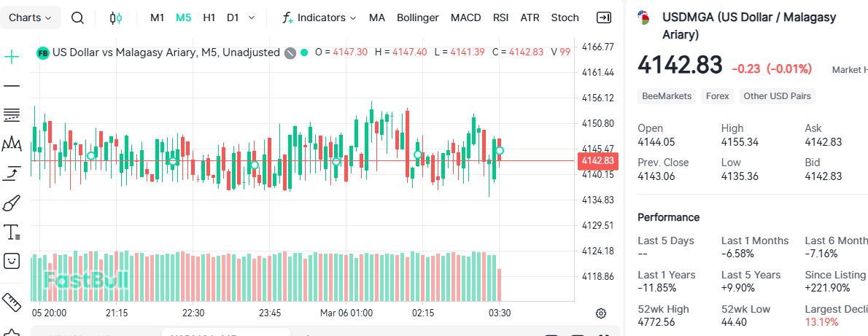Expand the Charts dropdown
This screenshot has height=336, width=868.
coord(30,17)
